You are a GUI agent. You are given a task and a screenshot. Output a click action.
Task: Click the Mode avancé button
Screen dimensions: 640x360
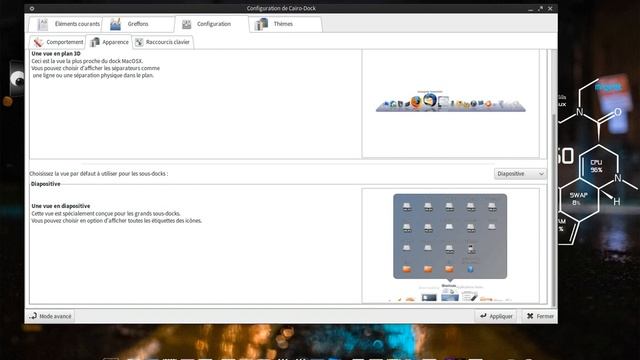[x=51, y=316]
